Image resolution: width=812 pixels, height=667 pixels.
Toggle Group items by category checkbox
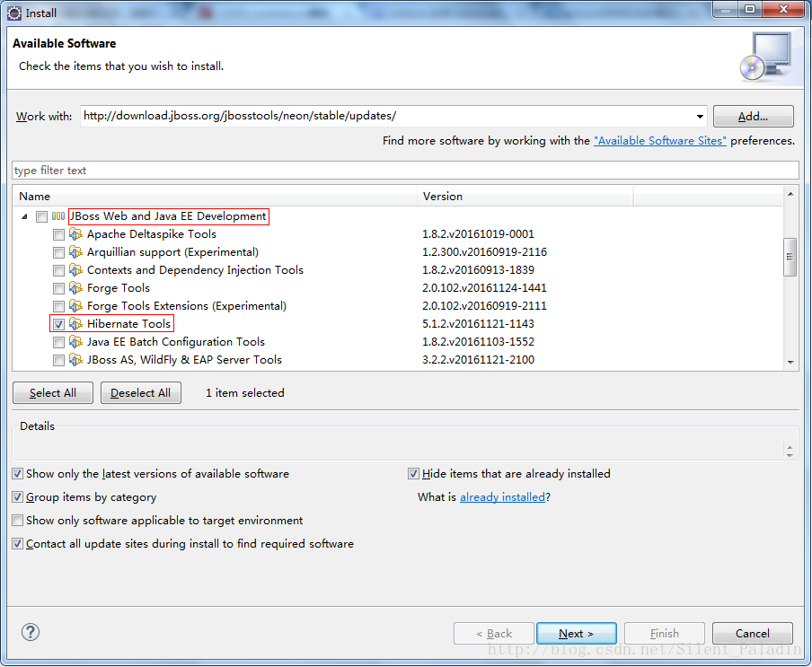[x=18, y=496]
